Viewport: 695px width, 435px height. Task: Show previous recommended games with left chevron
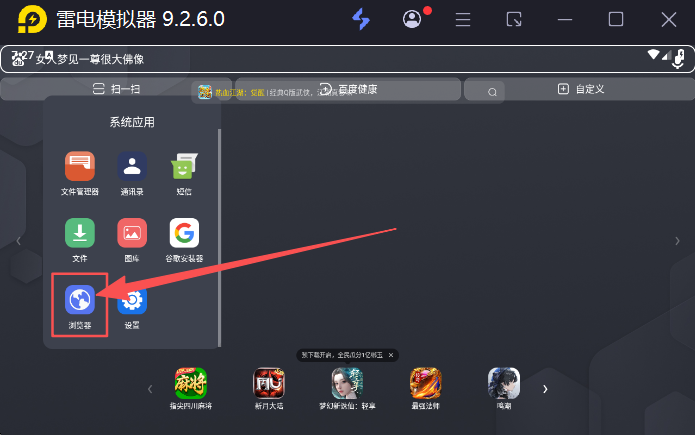pos(150,389)
